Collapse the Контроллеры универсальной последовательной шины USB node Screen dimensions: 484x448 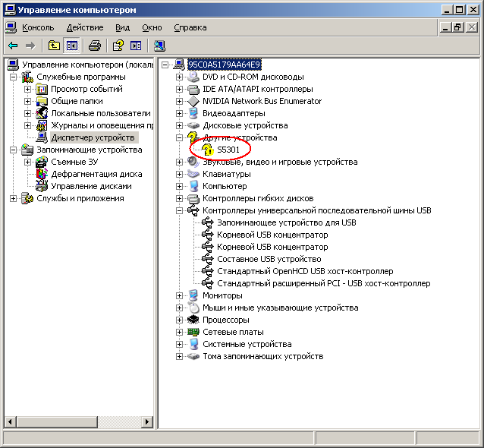179,211
